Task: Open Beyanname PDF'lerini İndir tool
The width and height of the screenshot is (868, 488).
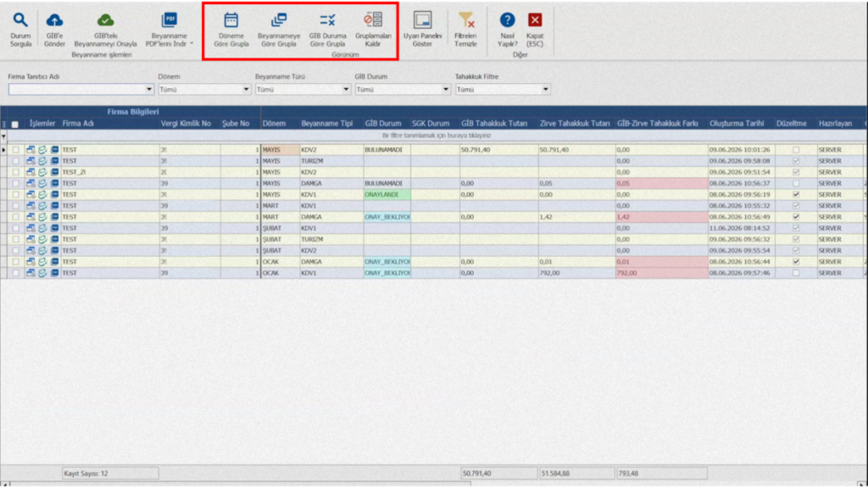Action: (170, 30)
